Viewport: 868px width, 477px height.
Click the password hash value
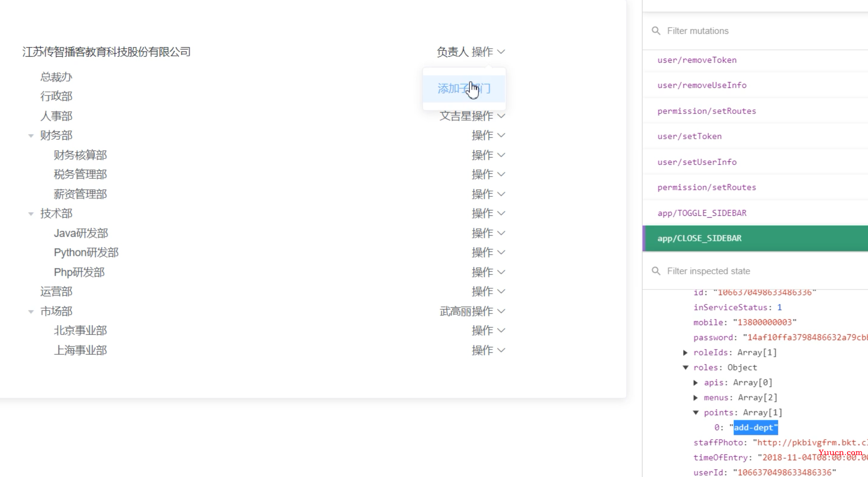pos(805,337)
